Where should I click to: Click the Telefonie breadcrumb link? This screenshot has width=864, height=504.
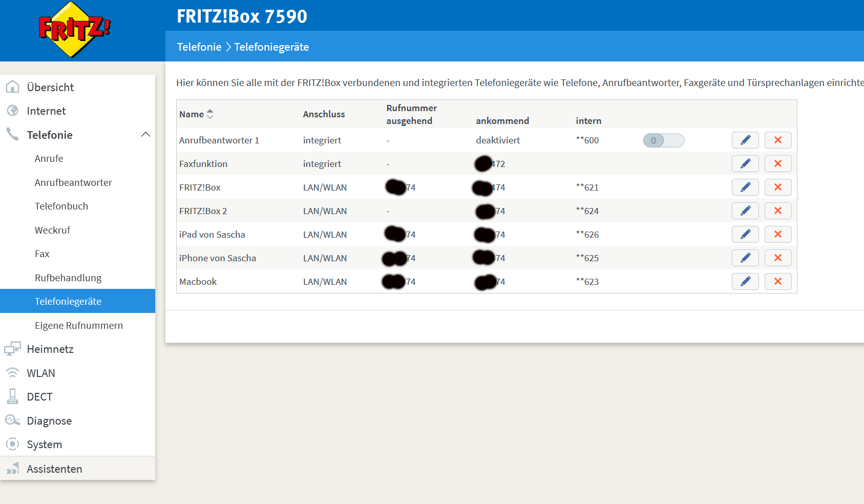tap(199, 47)
